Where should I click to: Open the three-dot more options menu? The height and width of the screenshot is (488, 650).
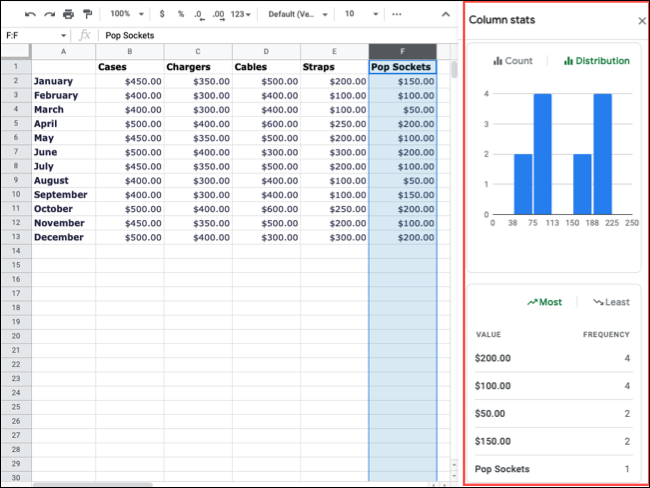coord(397,15)
